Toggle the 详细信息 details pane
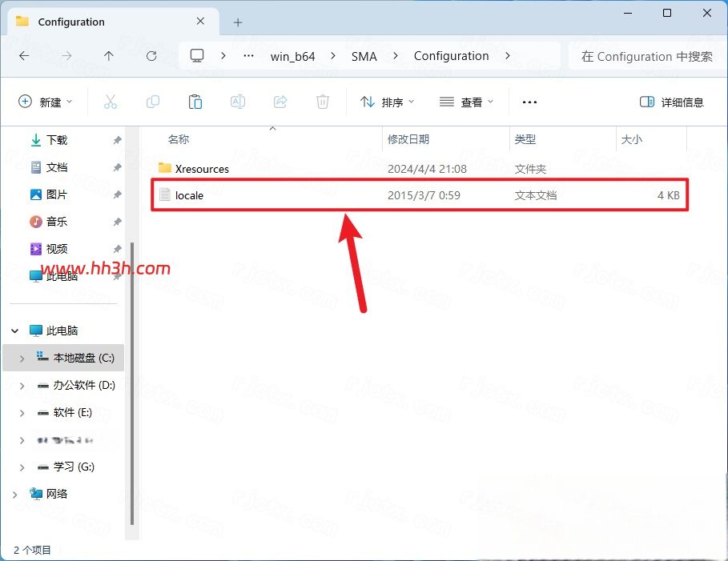 coord(671,102)
